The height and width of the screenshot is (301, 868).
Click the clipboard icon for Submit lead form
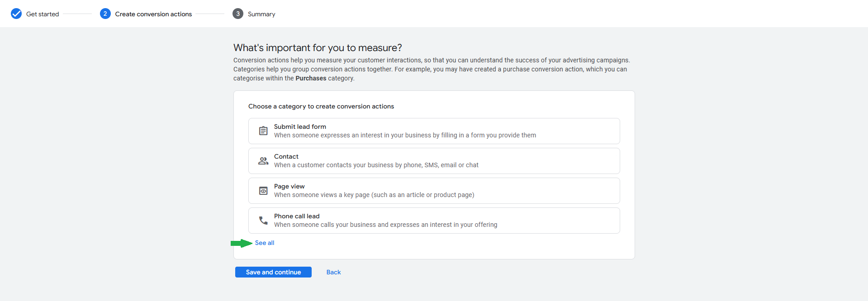pyautogui.click(x=263, y=131)
